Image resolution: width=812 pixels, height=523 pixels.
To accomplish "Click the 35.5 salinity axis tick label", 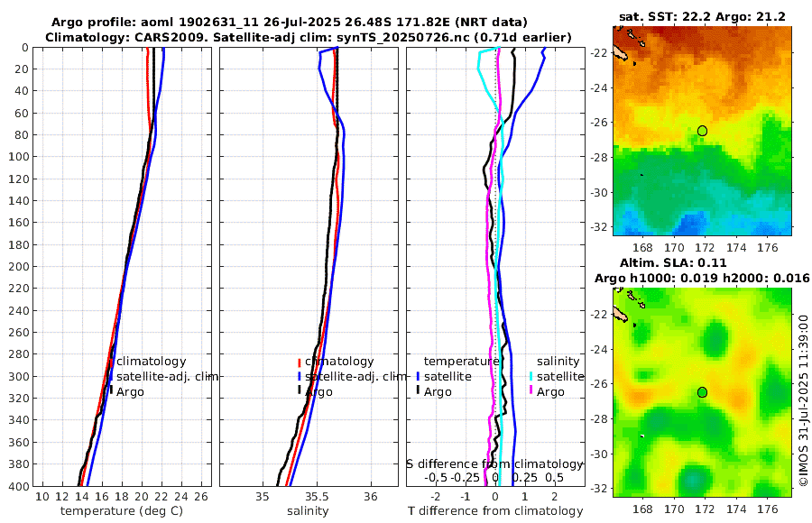I will 317,497.
